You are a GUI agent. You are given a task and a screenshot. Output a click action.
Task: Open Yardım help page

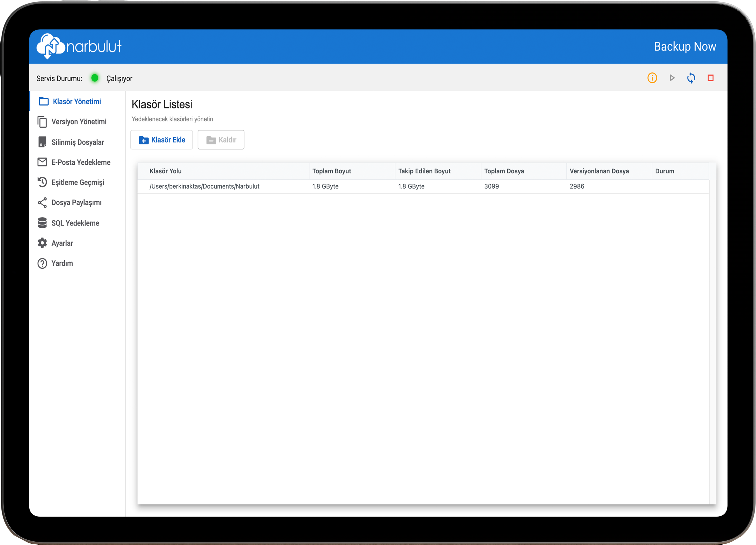click(77, 263)
